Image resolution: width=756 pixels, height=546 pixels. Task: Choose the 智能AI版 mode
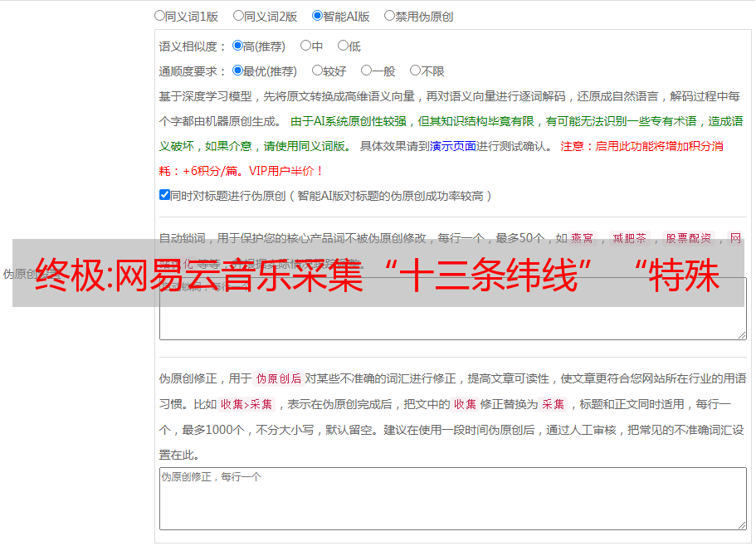click(x=317, y=15)
